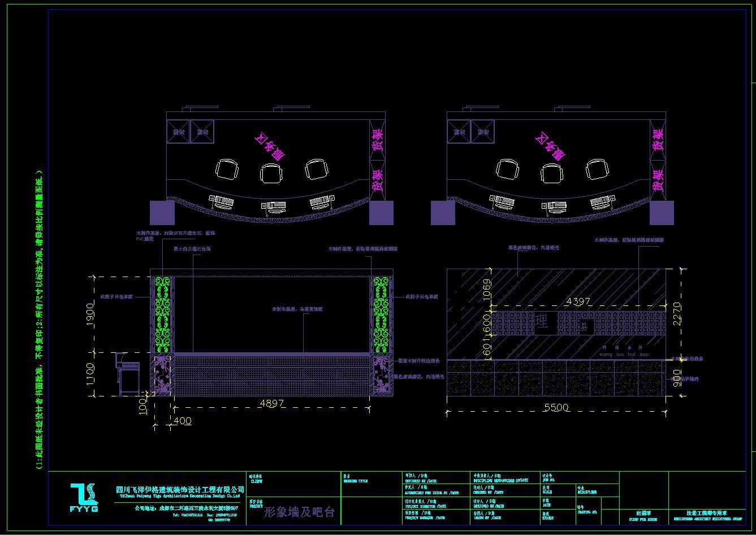This screenshot has height=535, width=756.
Task: Click the "wang luo hui suo" pinyin text
Action: tap(624, 355)
